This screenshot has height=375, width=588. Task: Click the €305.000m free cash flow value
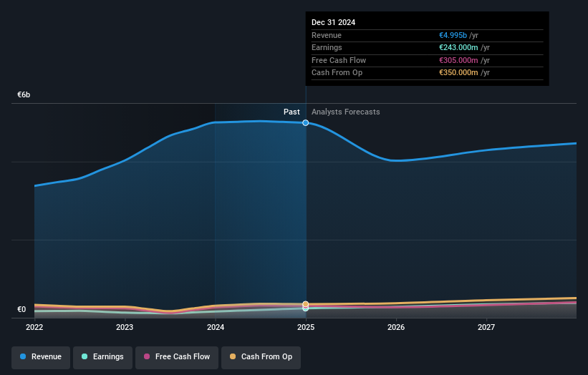(458, 60)
